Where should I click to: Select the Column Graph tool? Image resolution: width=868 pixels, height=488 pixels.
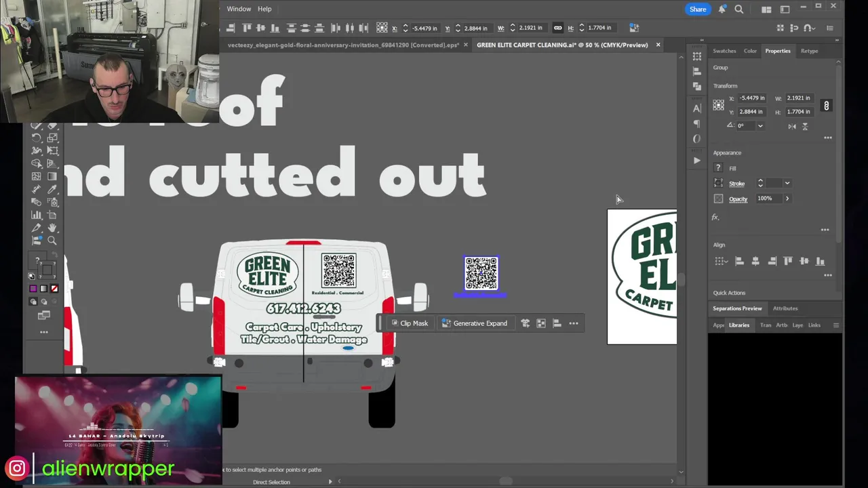[x=36, y=215]
